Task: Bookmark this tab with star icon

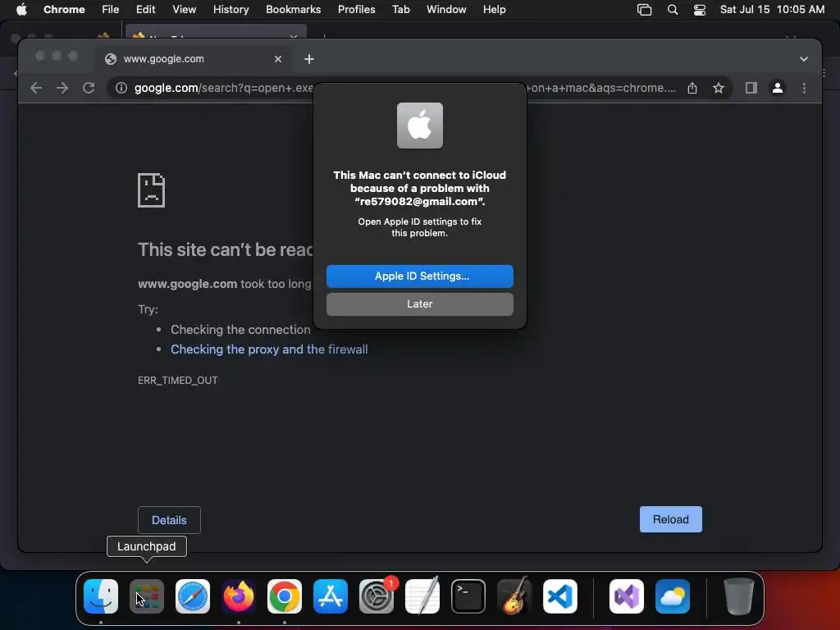Action: (x=719, y=88)
